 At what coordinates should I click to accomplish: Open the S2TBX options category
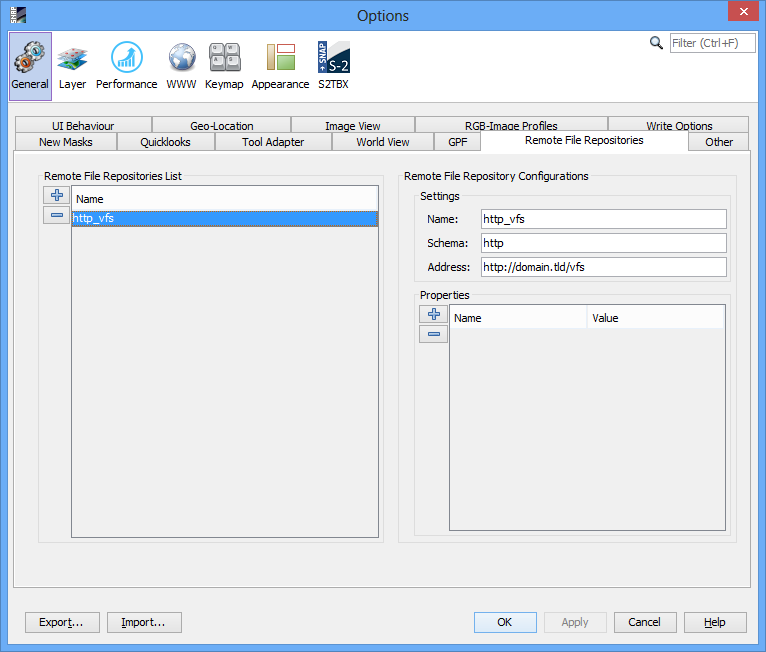334,66
